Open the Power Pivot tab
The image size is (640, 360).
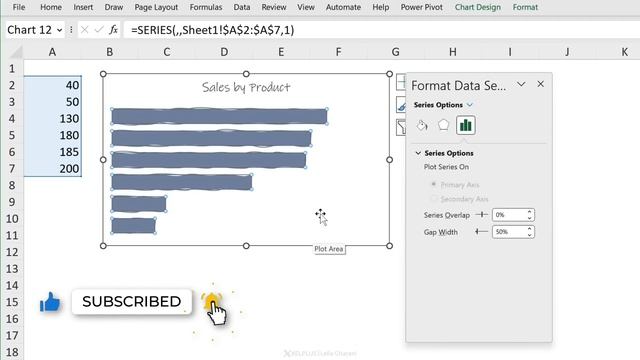pyautogui.click(x=422, y=7)
